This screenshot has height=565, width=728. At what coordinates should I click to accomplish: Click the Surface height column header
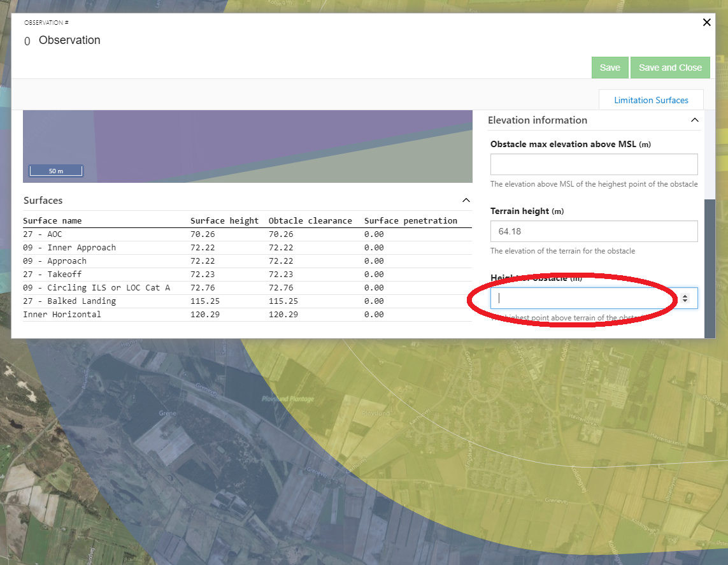(224, 221)
